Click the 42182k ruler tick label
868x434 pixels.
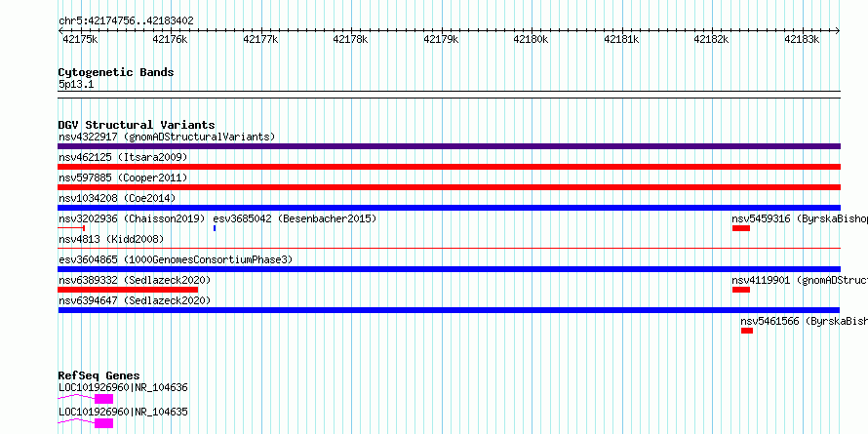point(711,39)
